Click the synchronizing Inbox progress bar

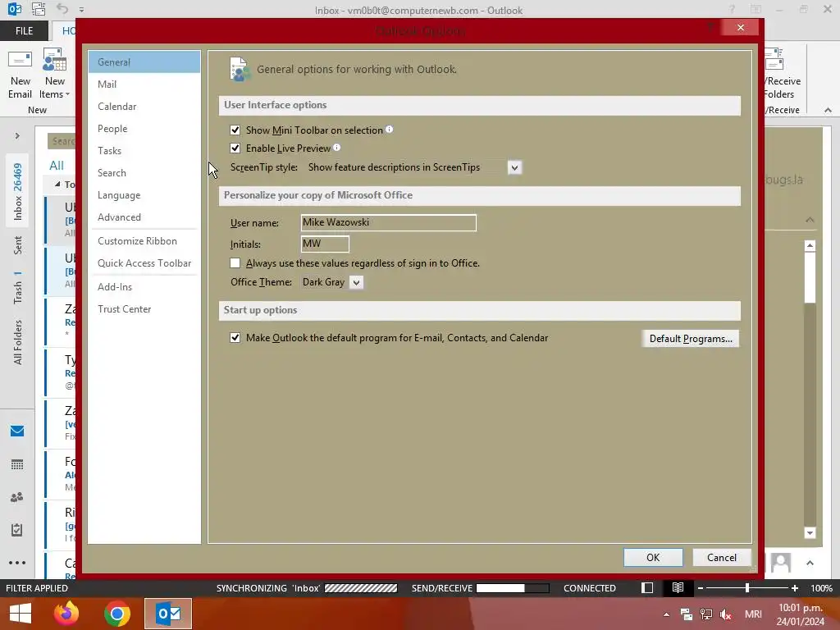(x=361, y=588)
